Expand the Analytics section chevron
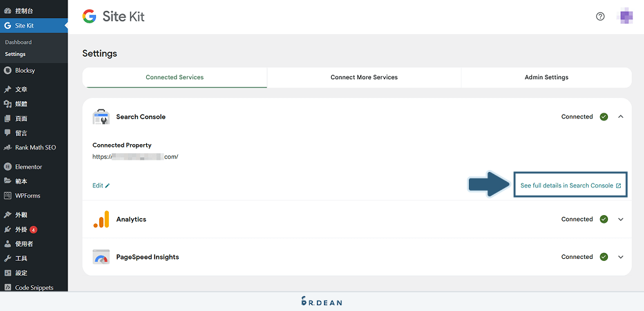This screenshot has height=311, width=644. click(x=621, y=220)
